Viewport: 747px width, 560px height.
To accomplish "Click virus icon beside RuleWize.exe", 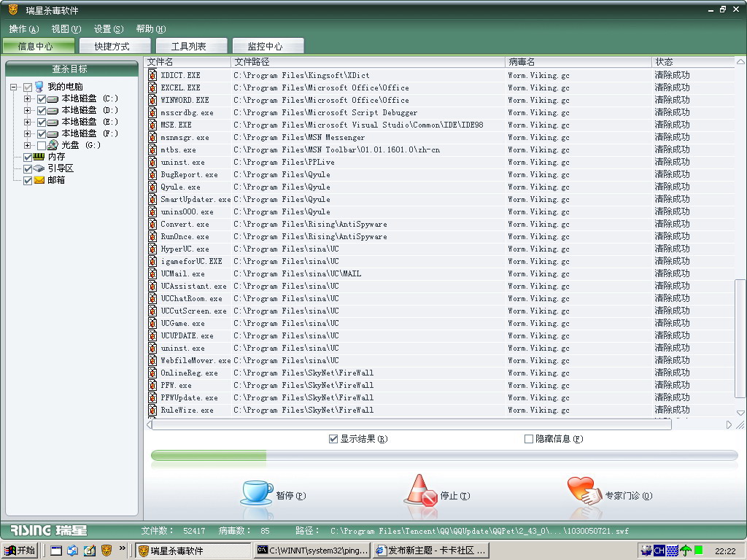I will coord(152,410).
